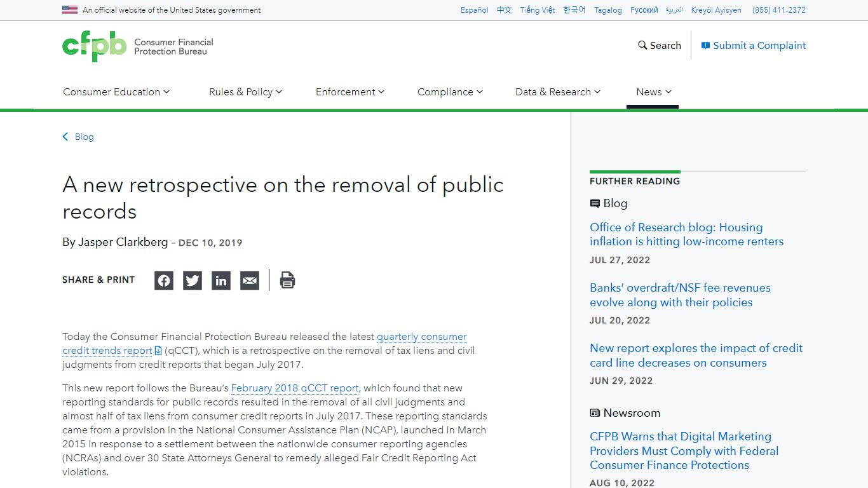Click the article title heading

(283, 198)
